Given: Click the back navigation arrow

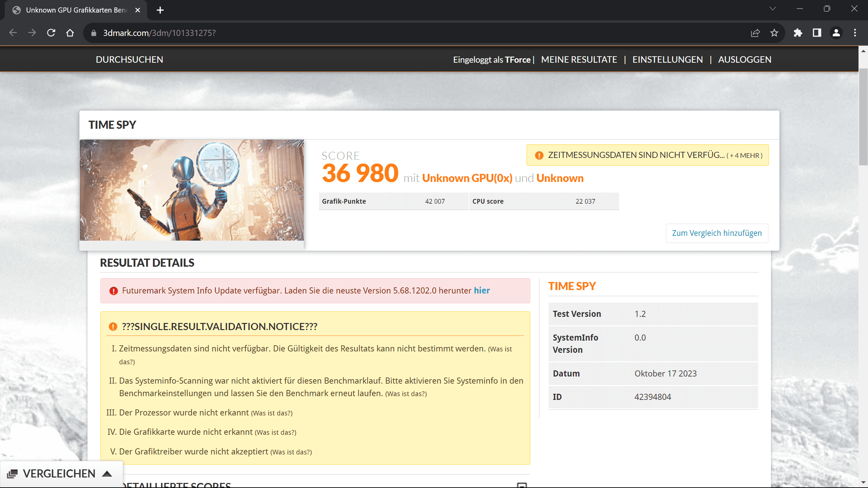Looking at the screenshot, I should (x=13, y=33).
